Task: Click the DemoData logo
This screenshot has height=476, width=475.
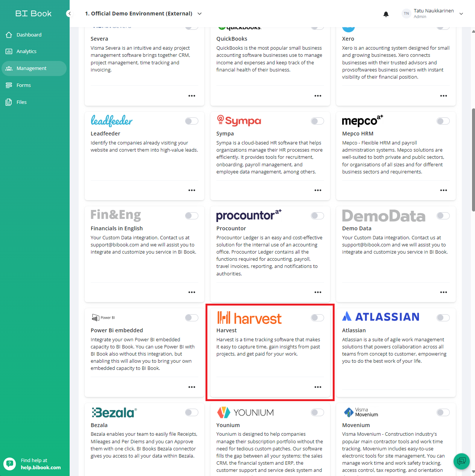Action: click(x=384, y=216)
